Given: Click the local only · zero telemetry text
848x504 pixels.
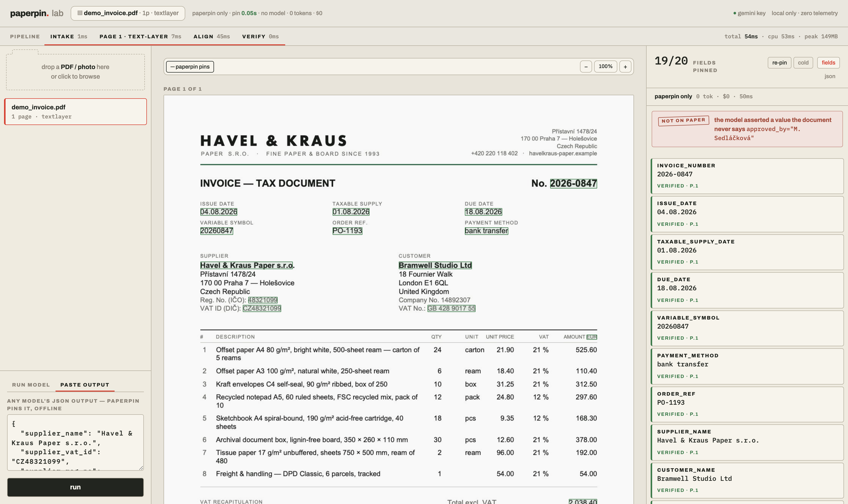Looking at the screenshot, I should click(805, 13).
